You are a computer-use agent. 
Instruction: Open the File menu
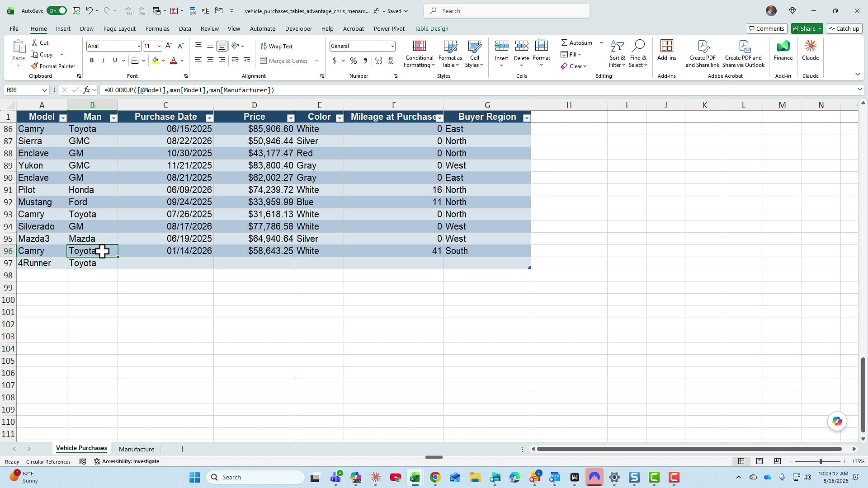[14, 28]
